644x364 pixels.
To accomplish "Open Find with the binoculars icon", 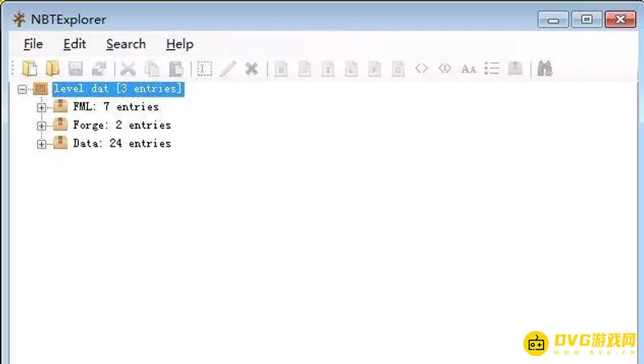I will tap(545, 68).
